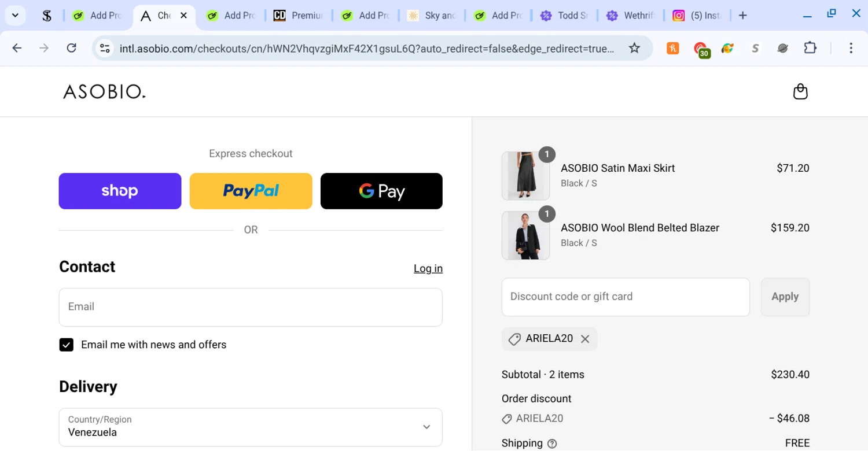Image resolution: width=868 pixels, height=451 pixels.
Task: Click the − $46.08 discount amount
Action: (789, 419)
